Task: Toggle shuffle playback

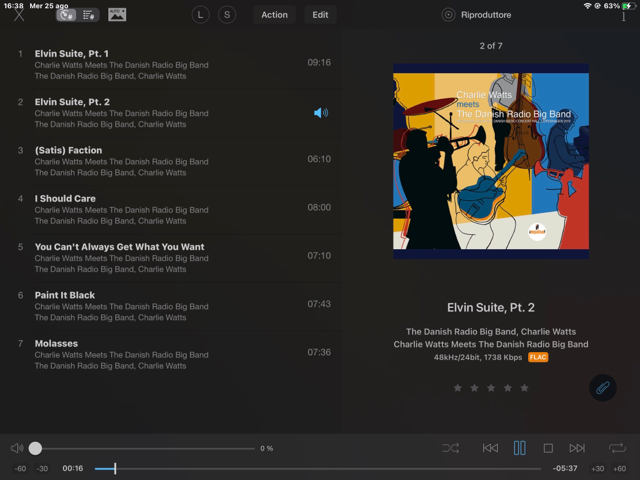Action: 451,448
